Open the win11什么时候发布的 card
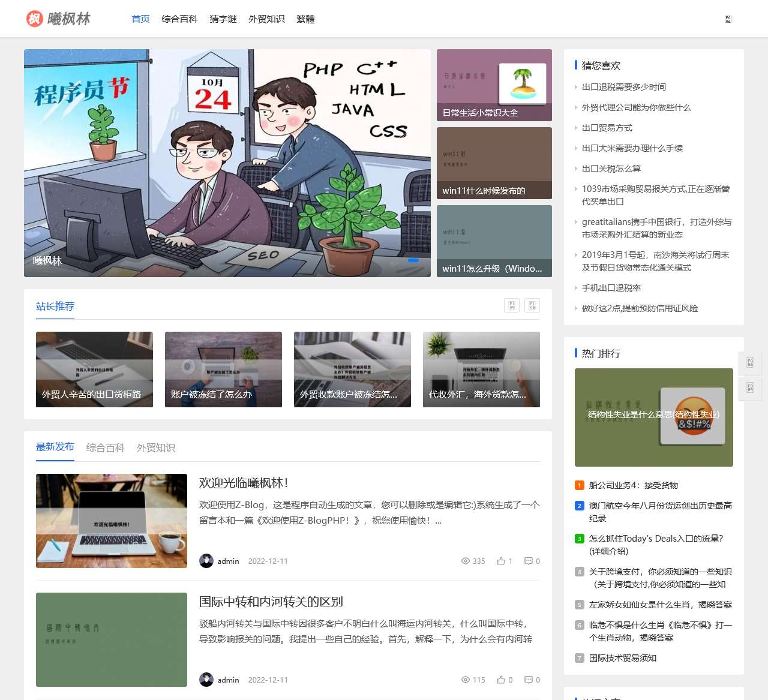 pos(494,163)
